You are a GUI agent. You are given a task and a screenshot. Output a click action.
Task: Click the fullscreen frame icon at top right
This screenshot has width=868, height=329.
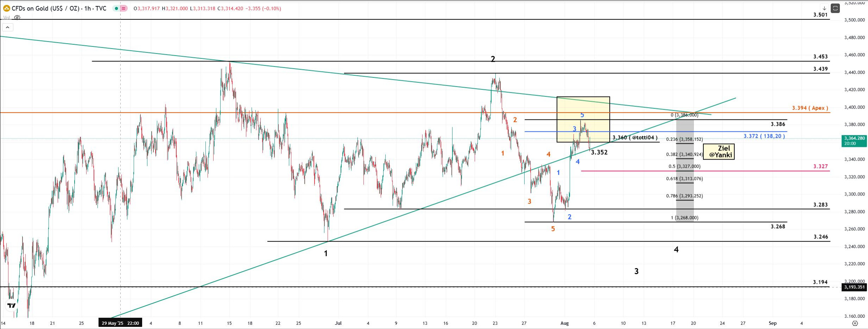[835, 8]
